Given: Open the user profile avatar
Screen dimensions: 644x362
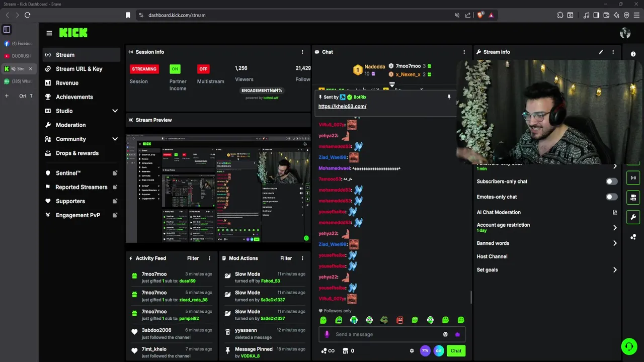Looking at the screenshot, I should pyautogui.click(x=625, y=33).
